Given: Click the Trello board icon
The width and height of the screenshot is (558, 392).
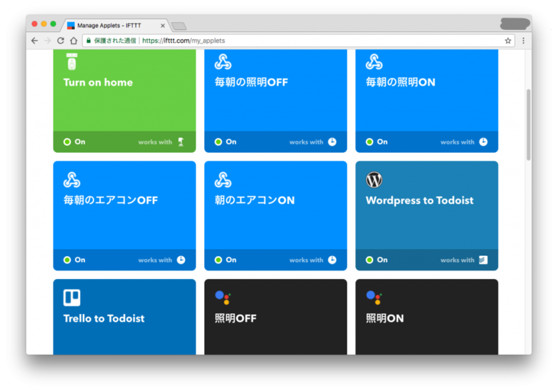Looking at the screenshot, I should point(72,297).
